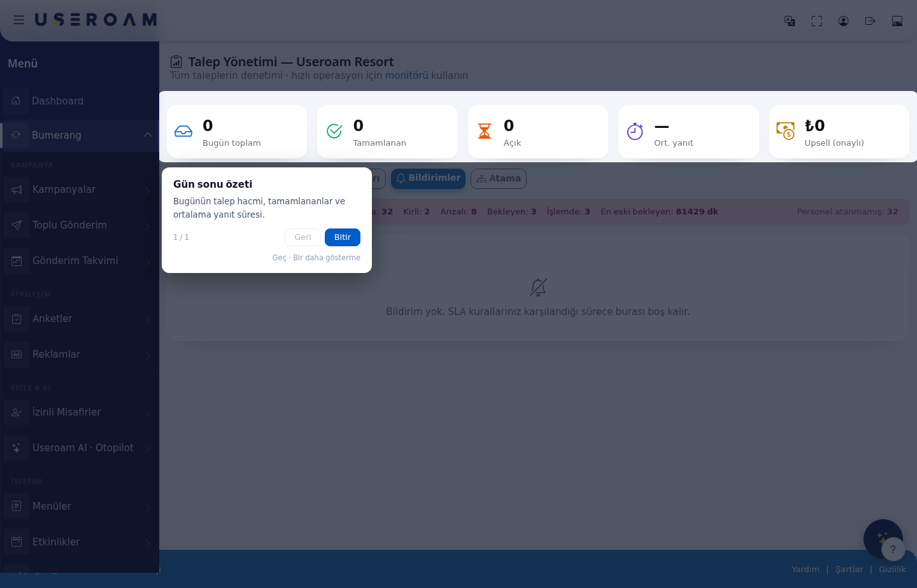Open the language translate icon
This screenshot has height=588, width=917.
(790, 21)
